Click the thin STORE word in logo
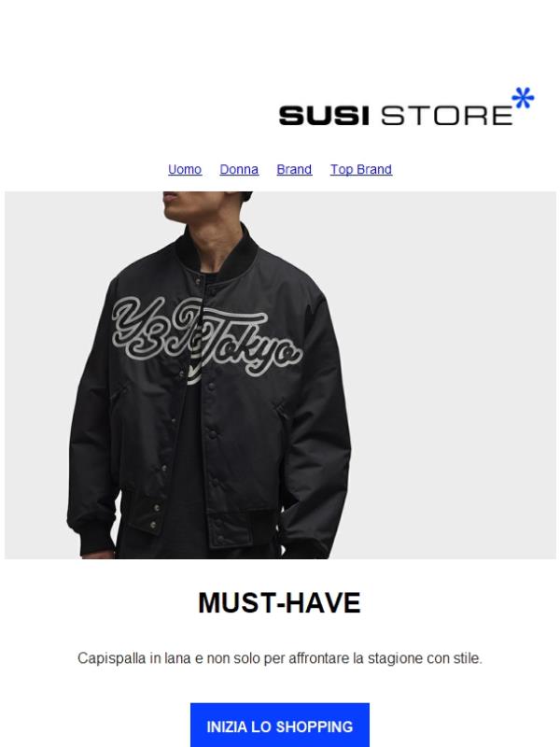 [447, 116]
